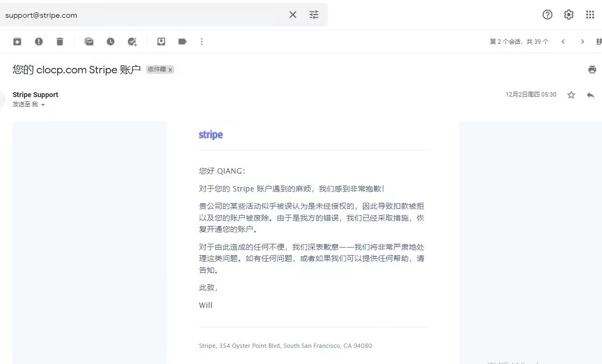Delete the current email
This screenshot has width=602, height=364.
click(x=60, y=41)
